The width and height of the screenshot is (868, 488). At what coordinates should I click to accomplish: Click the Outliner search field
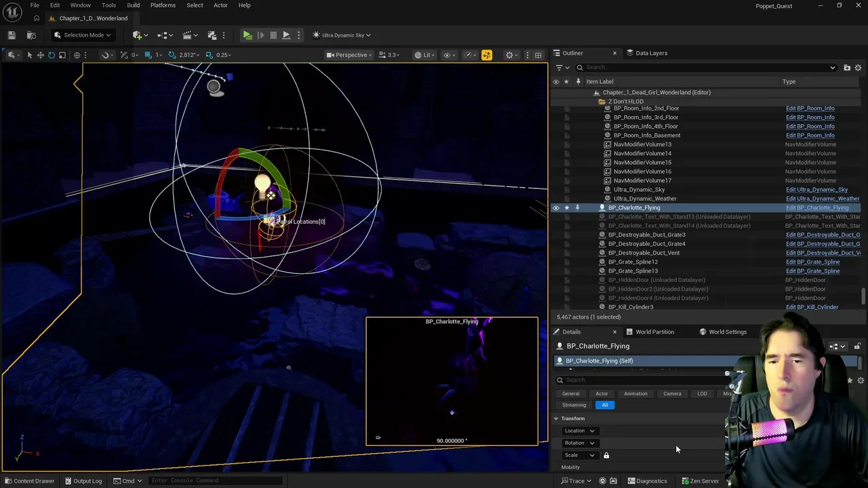[x=706, y=68]
